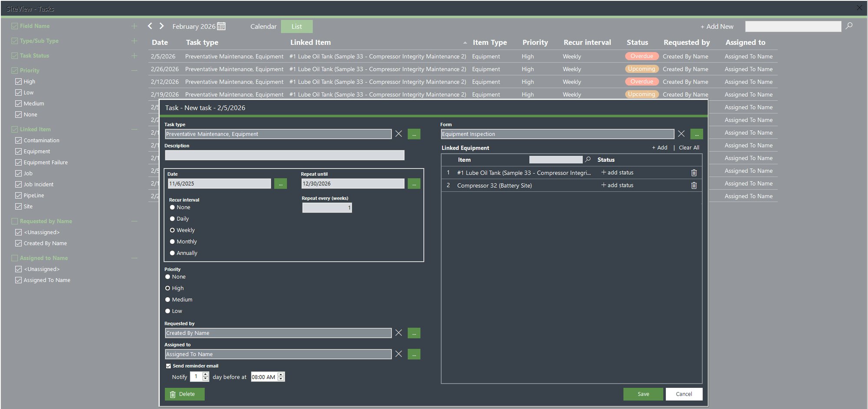Click Clear All in Linked Equipment

(x=689, y=147)
